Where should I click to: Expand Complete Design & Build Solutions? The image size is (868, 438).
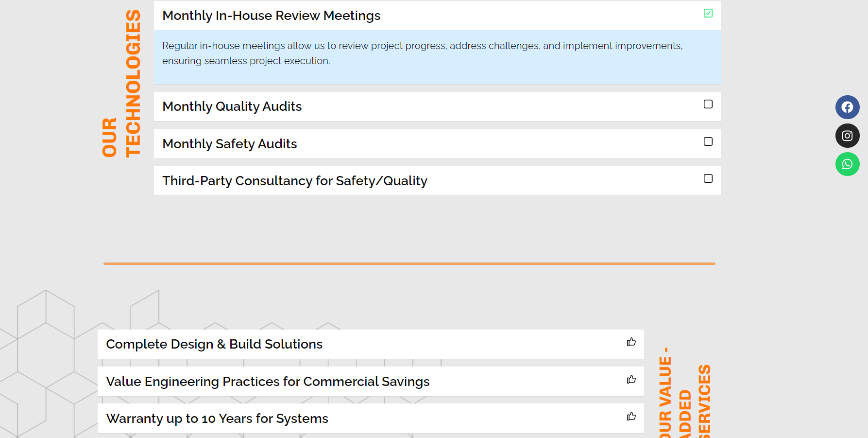214,344
